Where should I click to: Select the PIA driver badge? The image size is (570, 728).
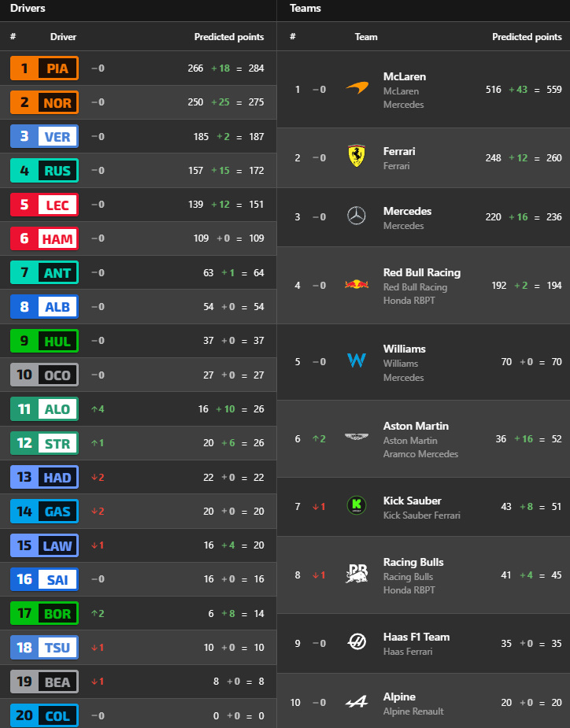coord(45,68)
